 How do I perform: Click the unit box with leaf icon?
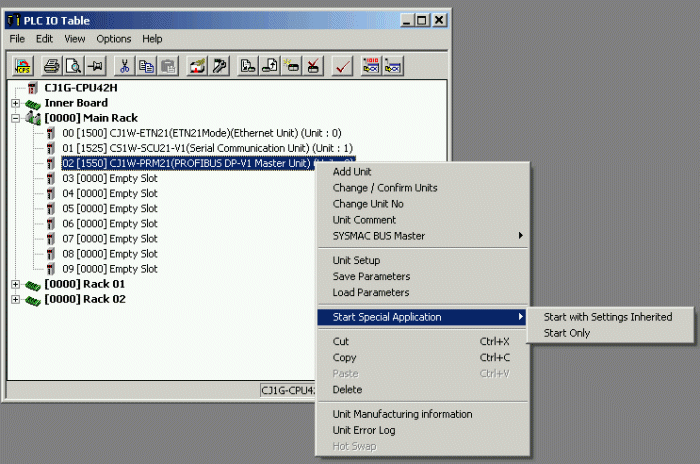tap(197, 66)
